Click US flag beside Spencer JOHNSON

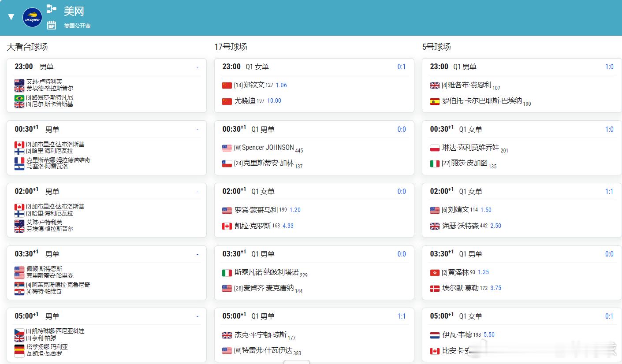(227, 148)
